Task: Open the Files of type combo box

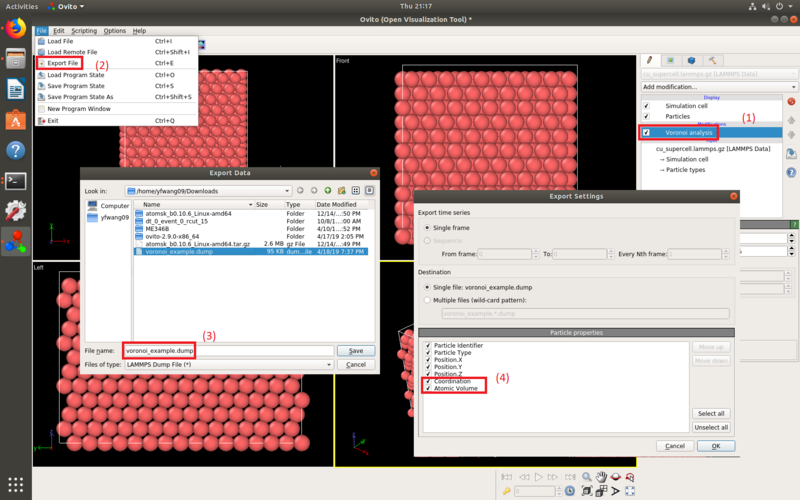Action: pos(229,364)
